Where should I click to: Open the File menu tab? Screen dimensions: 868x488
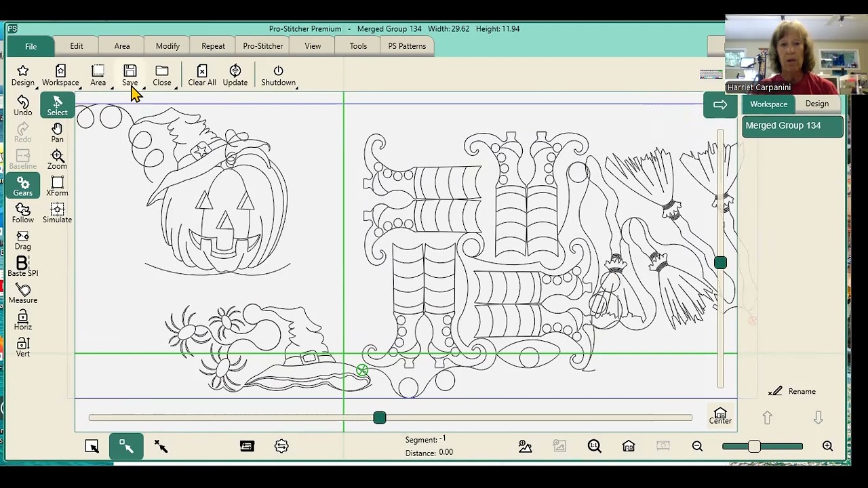31,46
